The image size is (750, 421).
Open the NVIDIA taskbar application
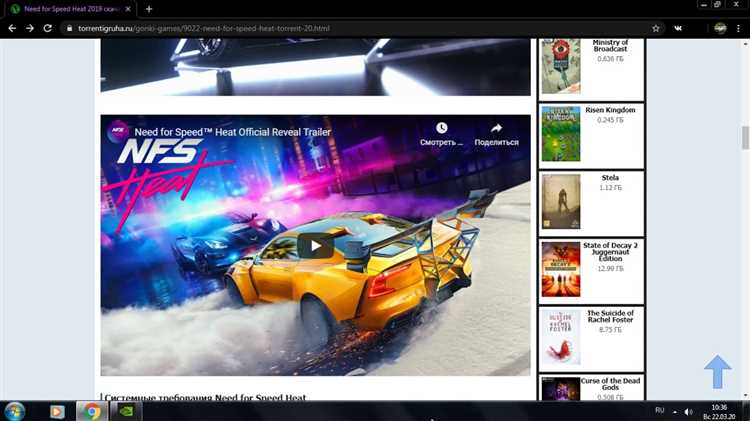coord(126,411)
